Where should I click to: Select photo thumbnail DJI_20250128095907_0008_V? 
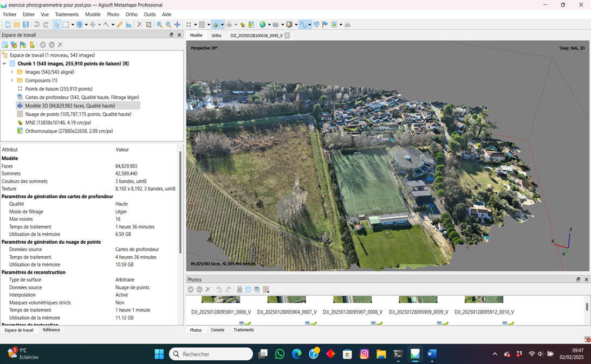(352, 300)
